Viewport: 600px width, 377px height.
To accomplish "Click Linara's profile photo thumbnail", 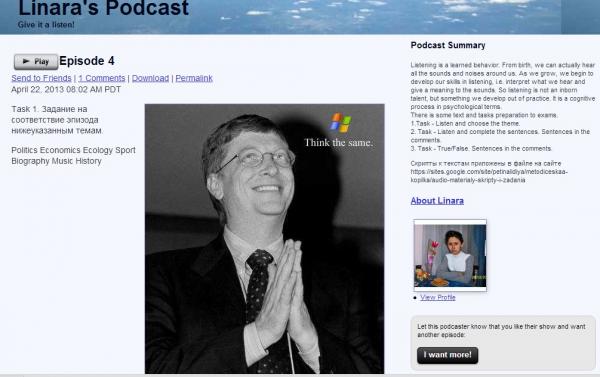I will [x=450, y=255].
